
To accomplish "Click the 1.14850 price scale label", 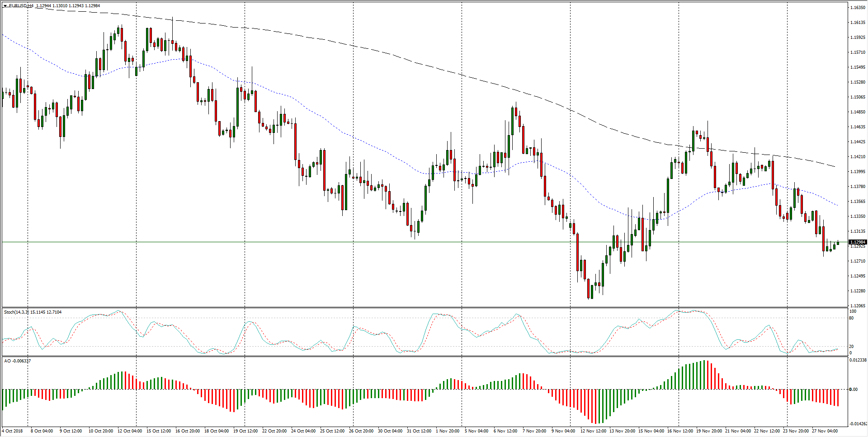I will pyautogui.click(x=858, y=112).
